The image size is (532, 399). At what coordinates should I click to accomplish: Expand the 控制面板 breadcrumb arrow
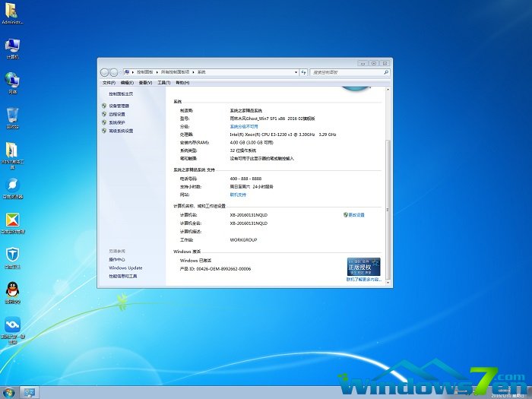[x=157, y=71]
